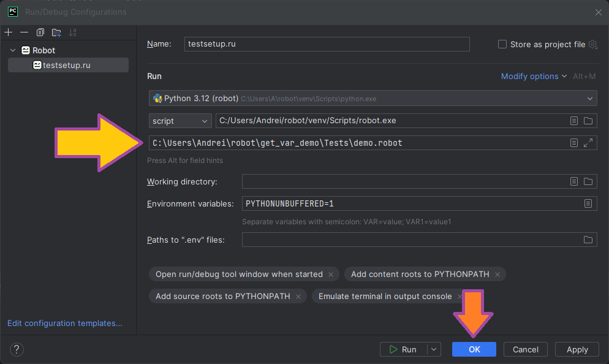Screen dimensions: 609x364
Task: Select the Robot tree node
Action: point(43,50)
